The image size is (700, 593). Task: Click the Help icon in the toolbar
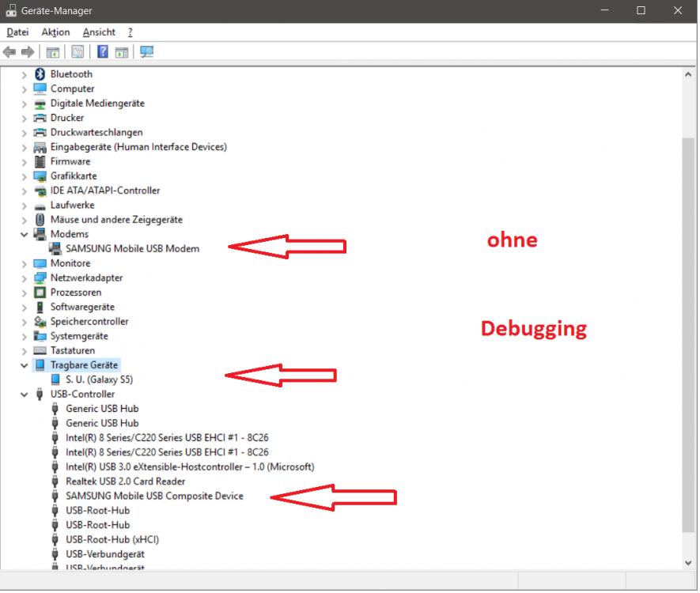point(101,51)
